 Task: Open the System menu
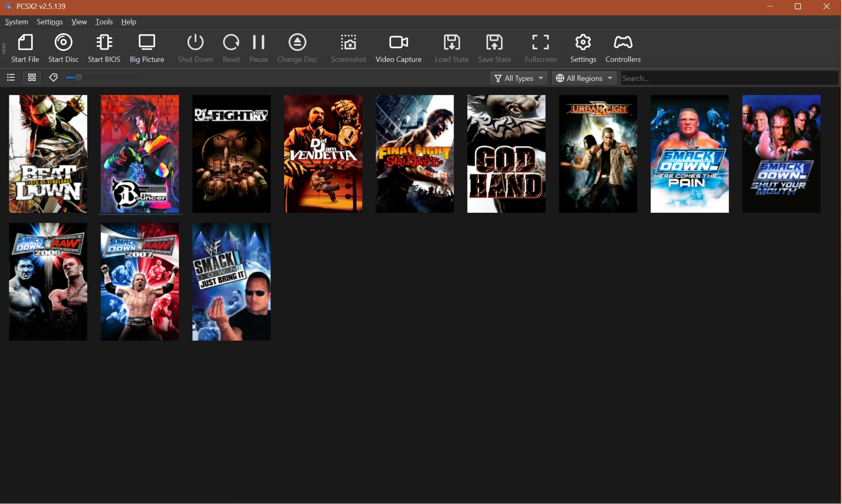click(x=17, y=22)
